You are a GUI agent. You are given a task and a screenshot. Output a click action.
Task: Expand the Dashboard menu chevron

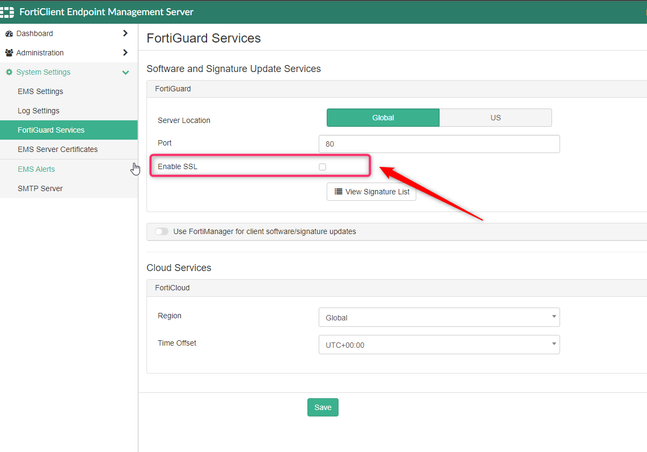click(x=125, y=33)
